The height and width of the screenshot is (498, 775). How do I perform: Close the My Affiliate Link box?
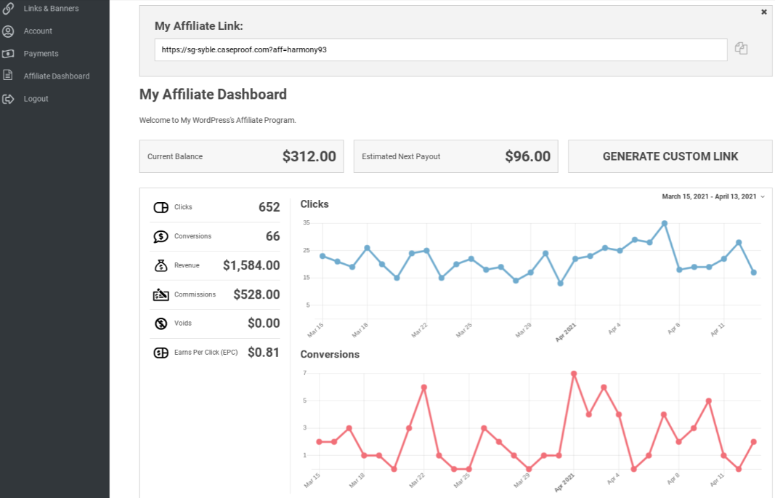(x=764, y=12)
